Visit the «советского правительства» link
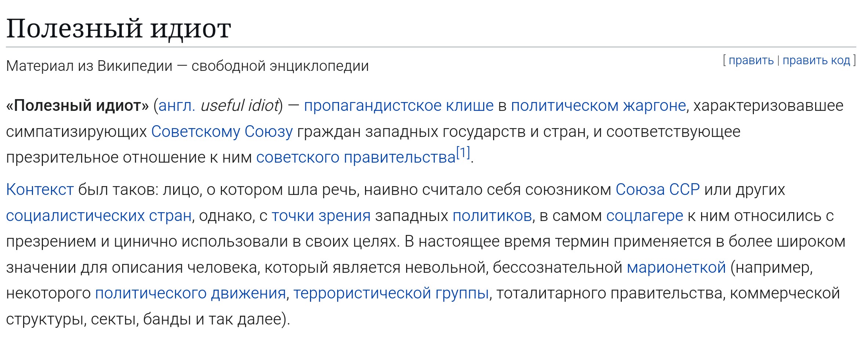The image size is (868, 337). pyautogui.click(x=356, y=157)
